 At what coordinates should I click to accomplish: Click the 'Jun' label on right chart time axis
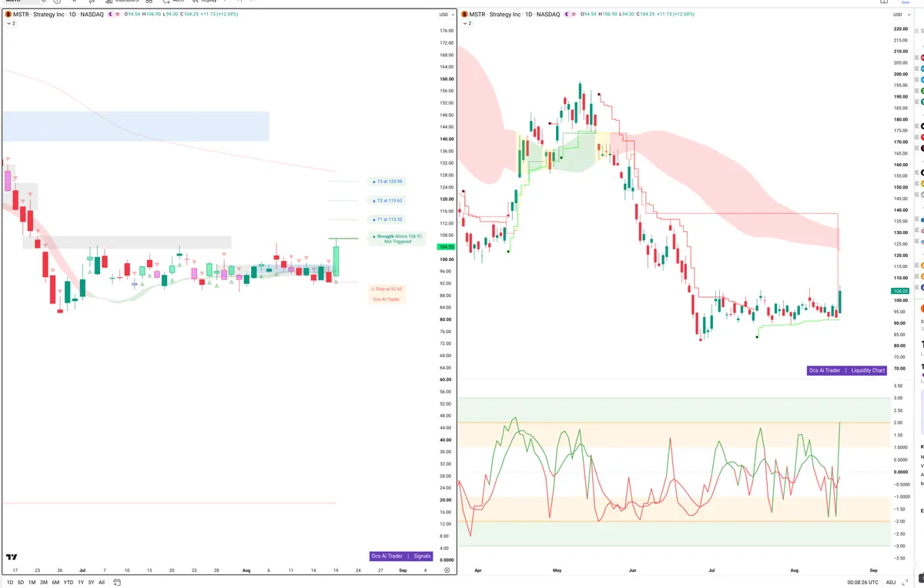point(633,570)
